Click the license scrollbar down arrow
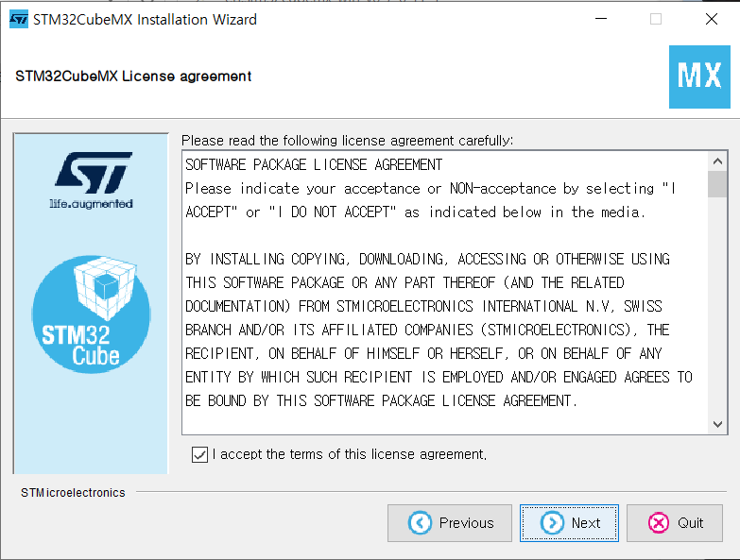This screenshot has width=740, height=560. click(x=717, y=424)
